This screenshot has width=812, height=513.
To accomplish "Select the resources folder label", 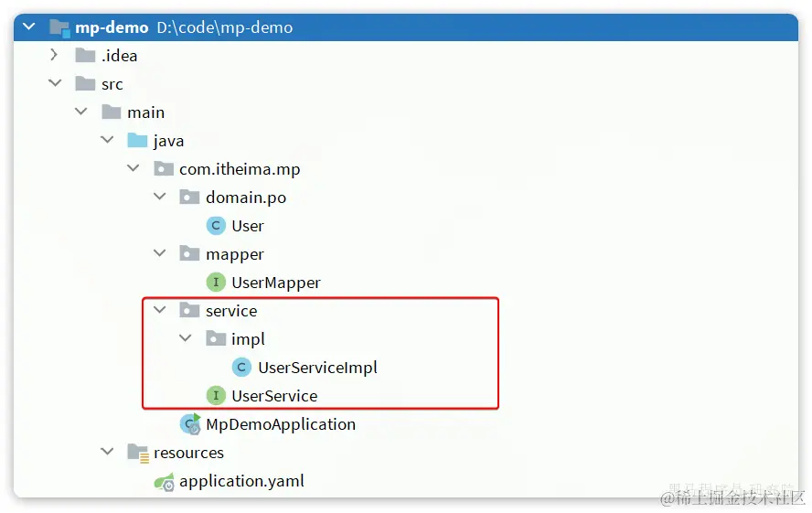I will (188, 453).
